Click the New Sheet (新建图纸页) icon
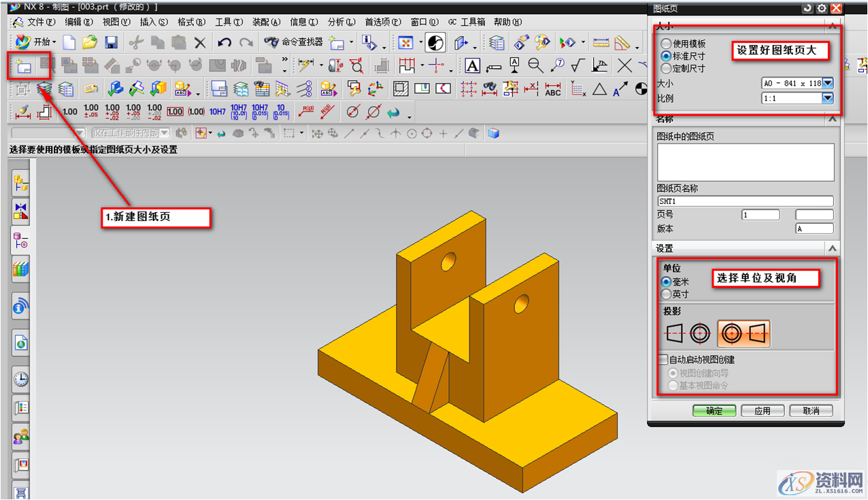The image size is (868, 500). click(x=24, y=66)
